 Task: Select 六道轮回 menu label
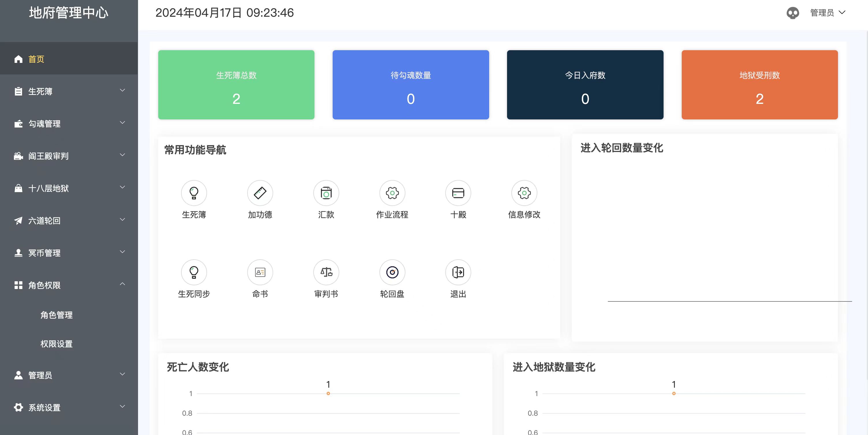pyautogui.click(x=44, y=221)
